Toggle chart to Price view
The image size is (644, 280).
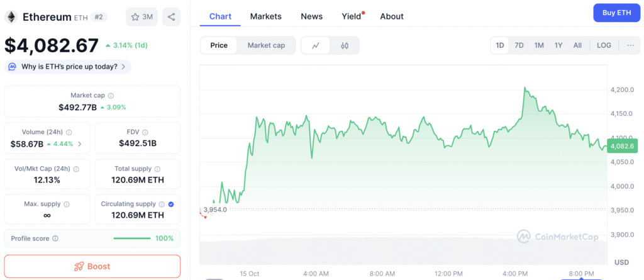coord(219,45)
